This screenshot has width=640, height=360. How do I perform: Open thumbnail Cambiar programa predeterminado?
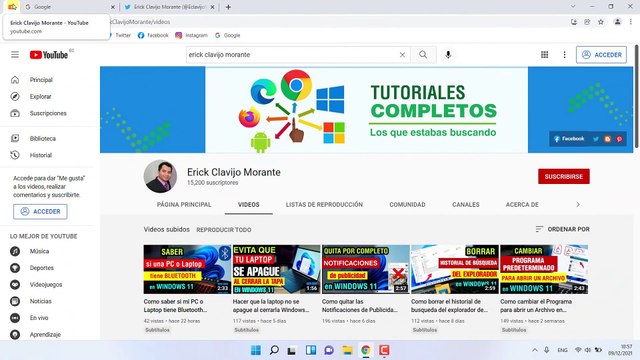pyautogui.click(x=544, y=269)
